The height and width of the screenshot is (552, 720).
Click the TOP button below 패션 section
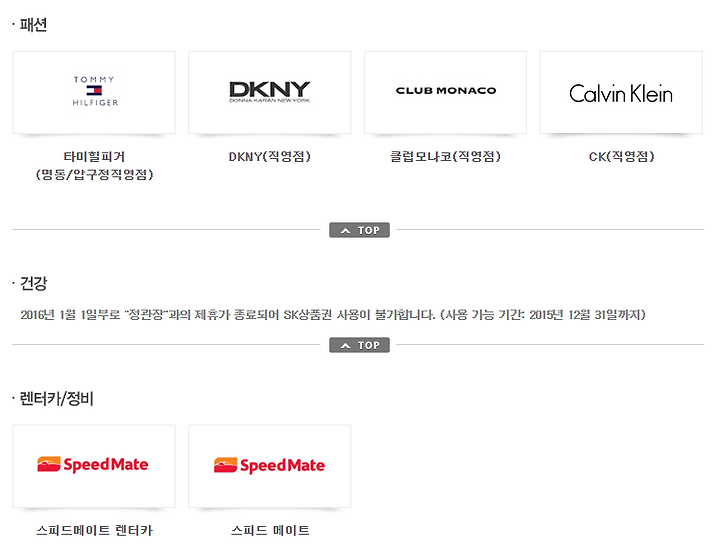(360, 230)
